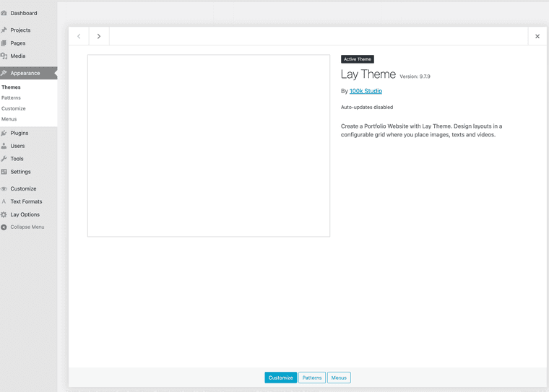549x392 pixels.
Task: Click the Plugins plug icon
Action: 4,133
